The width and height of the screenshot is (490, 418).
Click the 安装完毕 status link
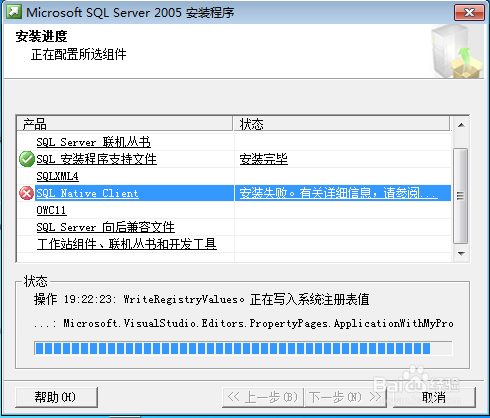point(264,159)
